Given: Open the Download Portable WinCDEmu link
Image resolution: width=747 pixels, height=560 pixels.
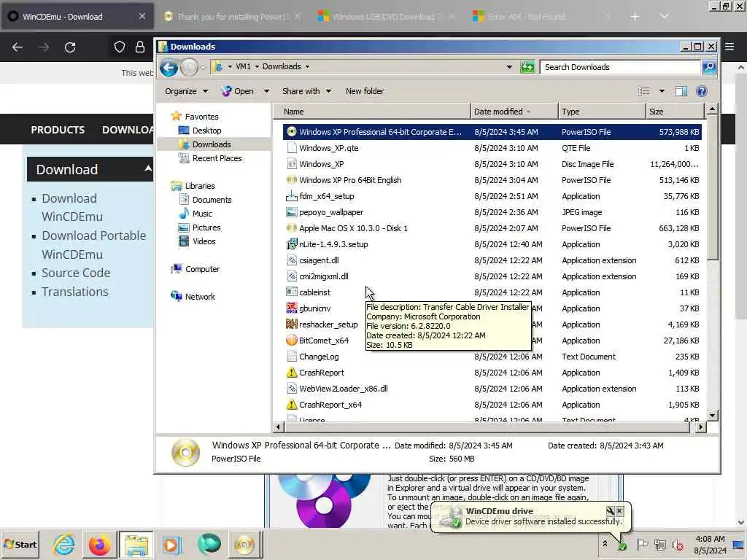Looking at the screenshot, I should click(94, 245).
